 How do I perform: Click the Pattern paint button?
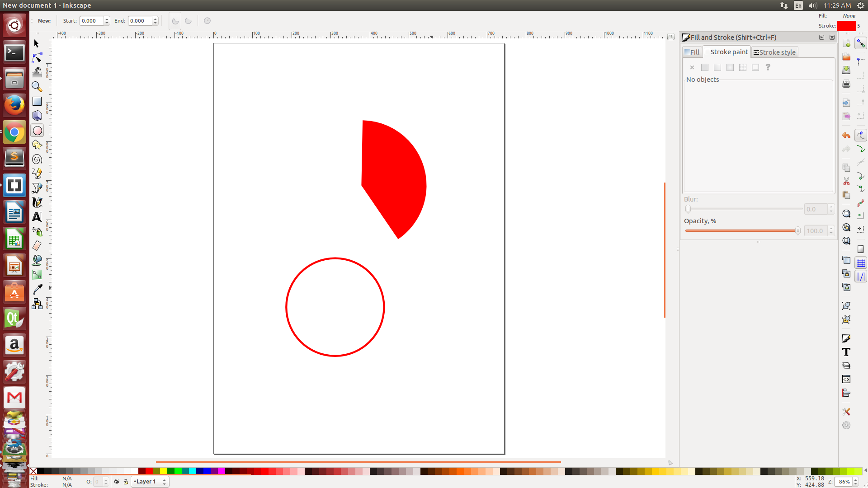tap(742, 67)
